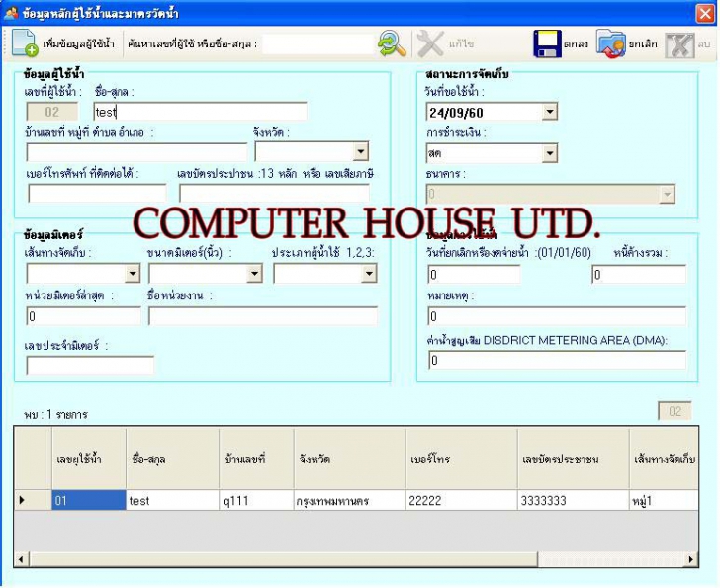The height and width of the screenshot is (588, 720).
Task: Click the grid's right scroll arrow
Action: (x=691, y=559)
